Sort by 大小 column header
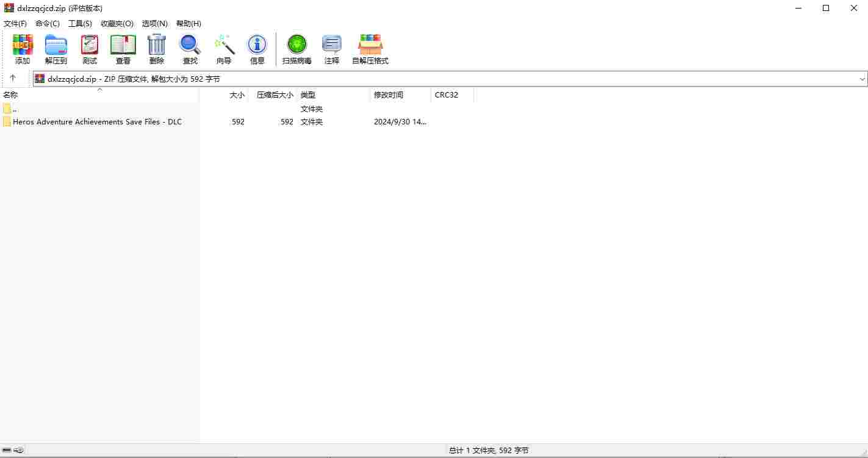868x458 pixels. click(224, 95)
